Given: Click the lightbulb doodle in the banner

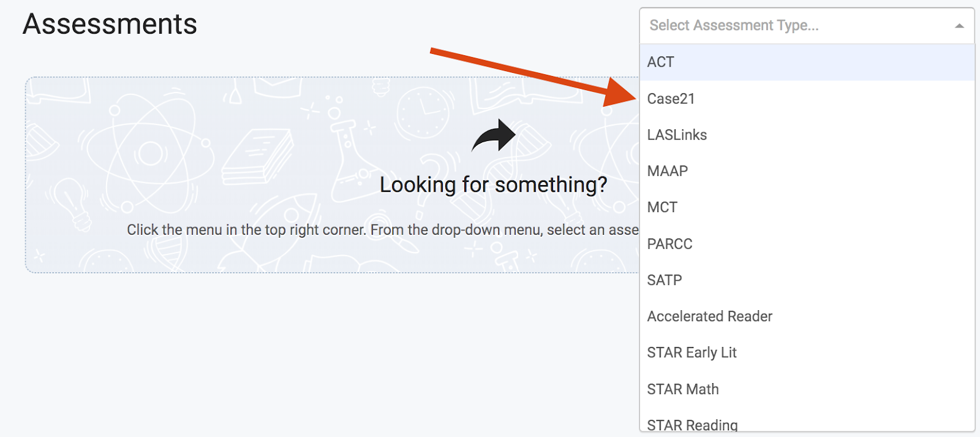Looking at the screenshot, I should click(72, 202).
